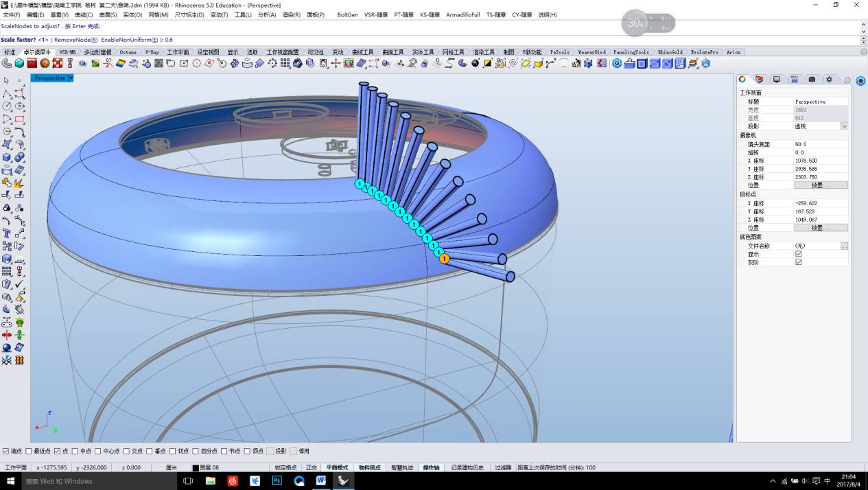Click EnableNonUniform option in command line

coord(129,40)
